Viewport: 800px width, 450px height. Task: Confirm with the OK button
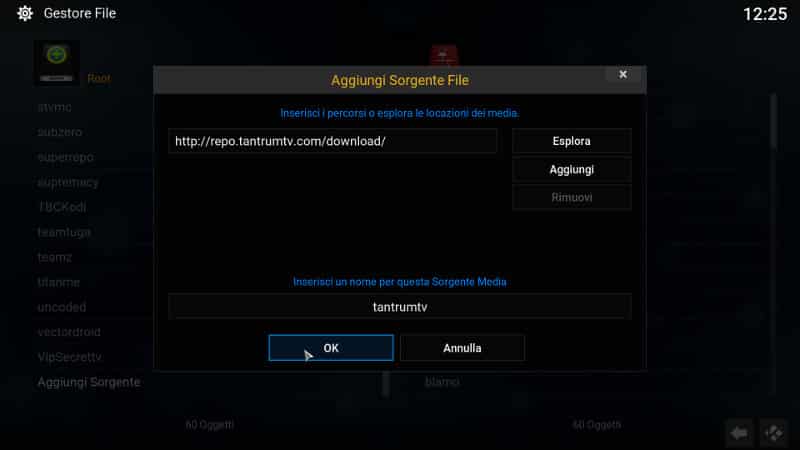pyautogui.click(x=331, y=348)
